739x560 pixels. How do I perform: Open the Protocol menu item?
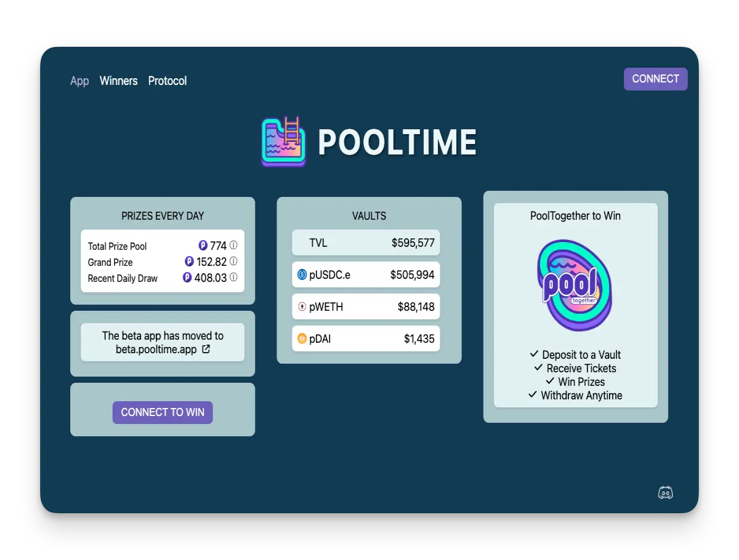pyautogui.click(x=168, y=81)
